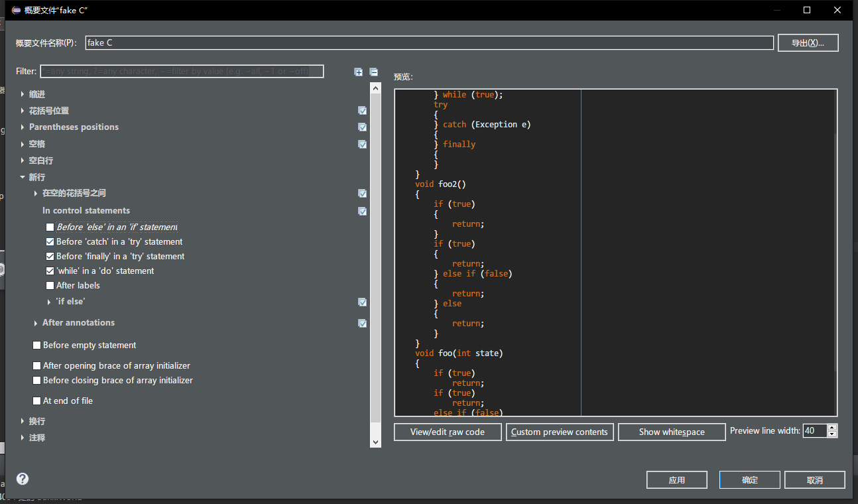
Task: Uncheck Before 'catch' in a 'try' statement
Action: pyautogui.click(x=50, y=242)
